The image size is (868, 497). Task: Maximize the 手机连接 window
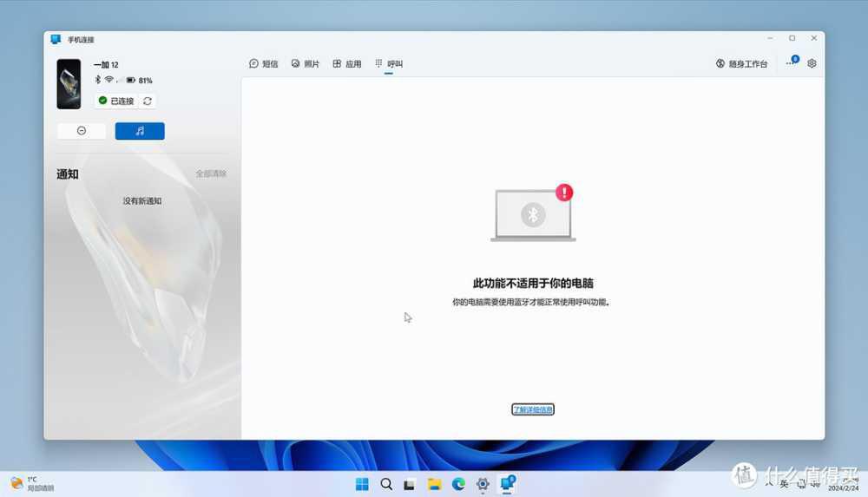tap(792, 38)
